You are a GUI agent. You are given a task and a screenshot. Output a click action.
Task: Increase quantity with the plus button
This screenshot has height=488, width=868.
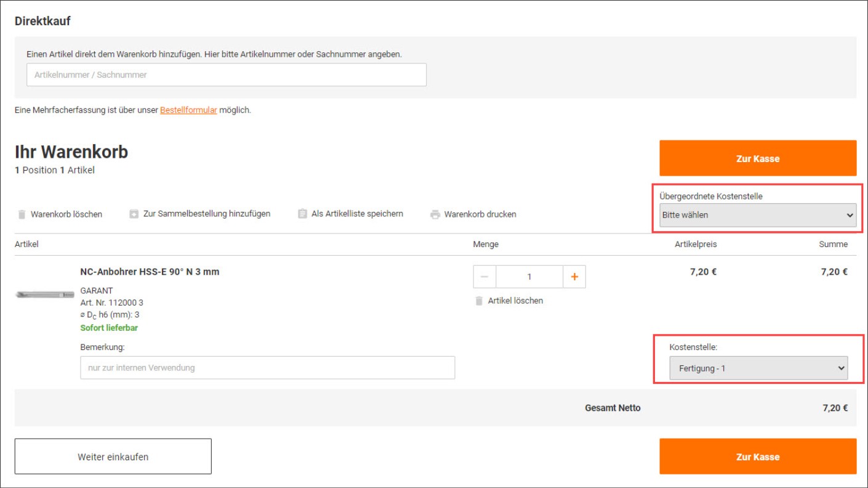(x=574, y=277)
